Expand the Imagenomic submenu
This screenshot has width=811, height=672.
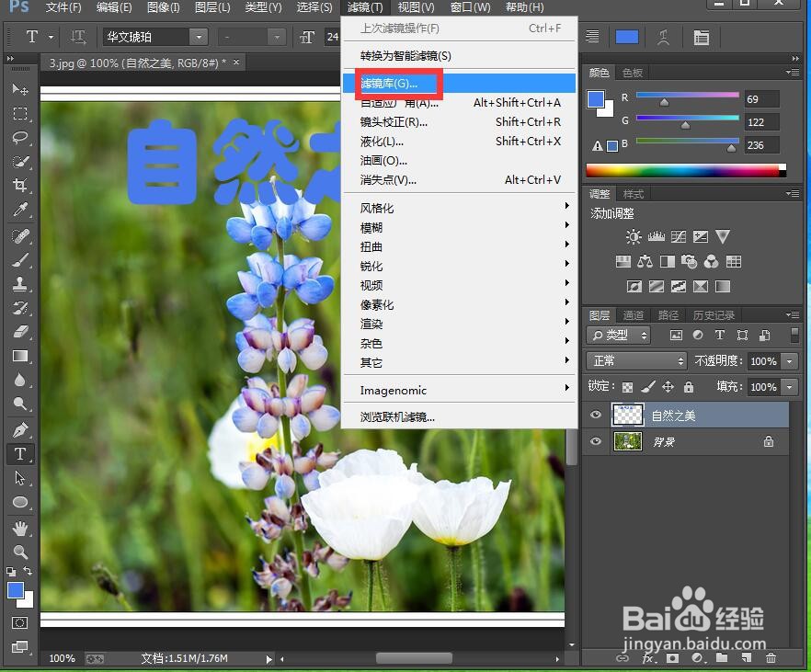459,391
